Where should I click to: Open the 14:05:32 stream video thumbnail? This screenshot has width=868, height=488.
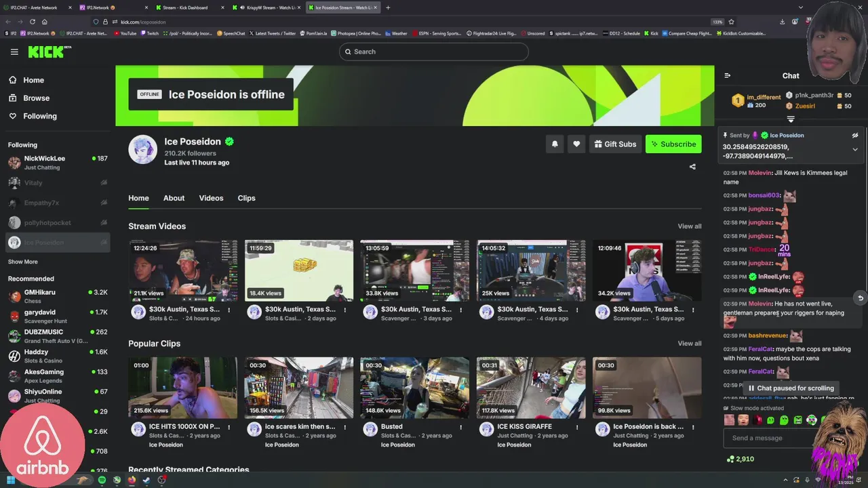[531, 270]
